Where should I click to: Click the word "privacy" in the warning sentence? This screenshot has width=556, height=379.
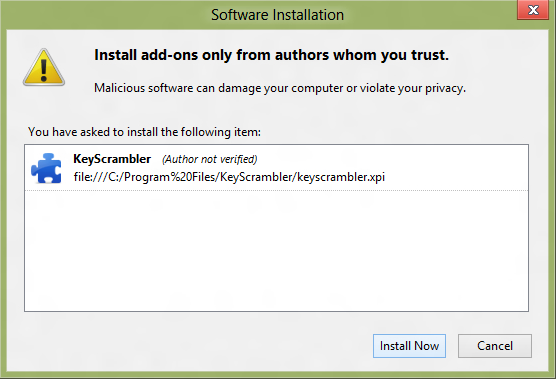[444, 88]
